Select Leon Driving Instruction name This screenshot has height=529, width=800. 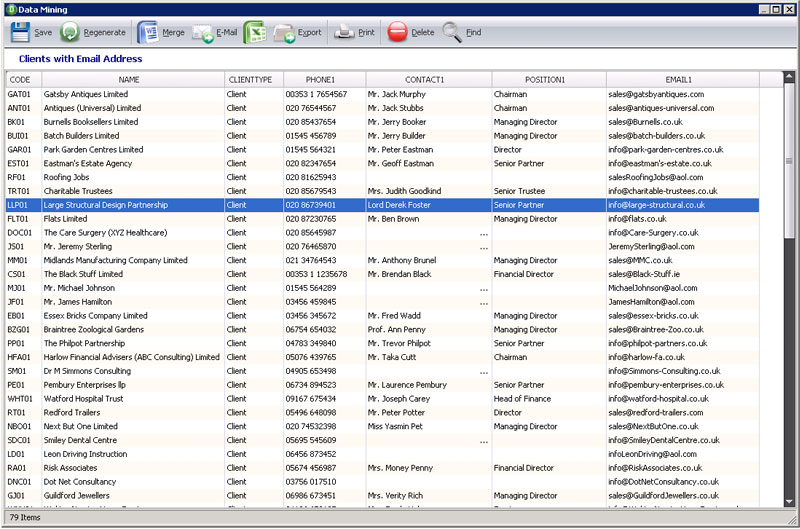85,454
